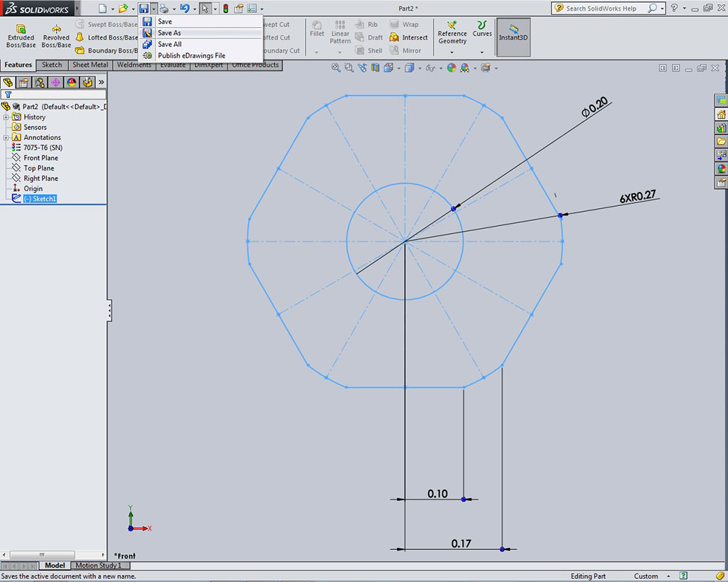728x582 pixels.
Task: Expand the History folder in tree
Action: click(x=6, y=117)
